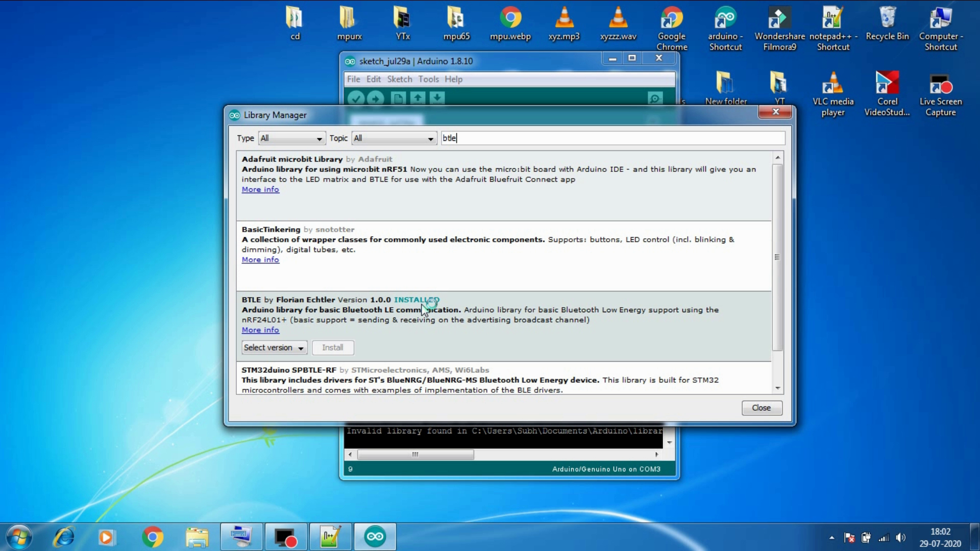Click the New sketch toolbar icon
The width and height of the screenshot is (980, 551).
(x=398, y=98)
